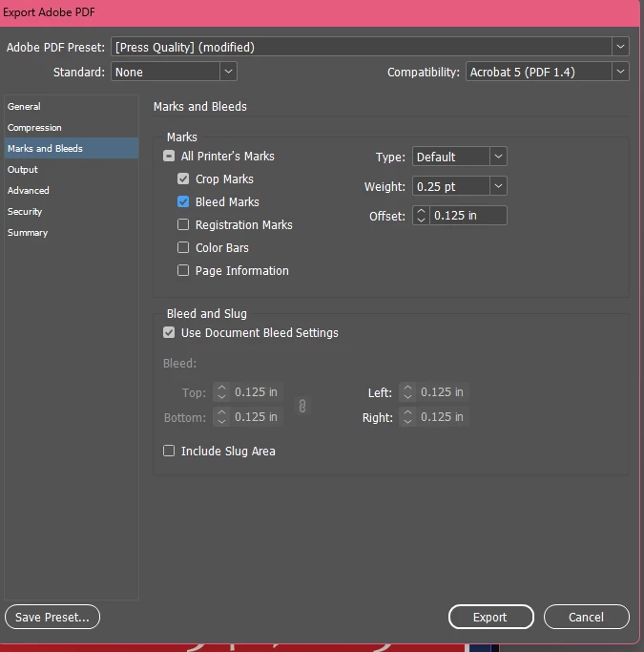The image size is (644, 652).
Task: Click the Left bleed stepper
Action: [407, 392]
